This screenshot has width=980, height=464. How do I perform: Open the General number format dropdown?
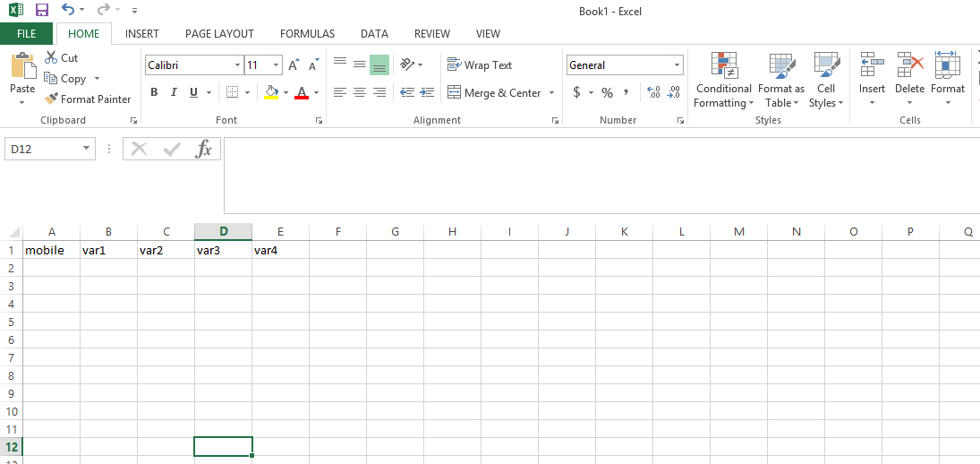677,65
